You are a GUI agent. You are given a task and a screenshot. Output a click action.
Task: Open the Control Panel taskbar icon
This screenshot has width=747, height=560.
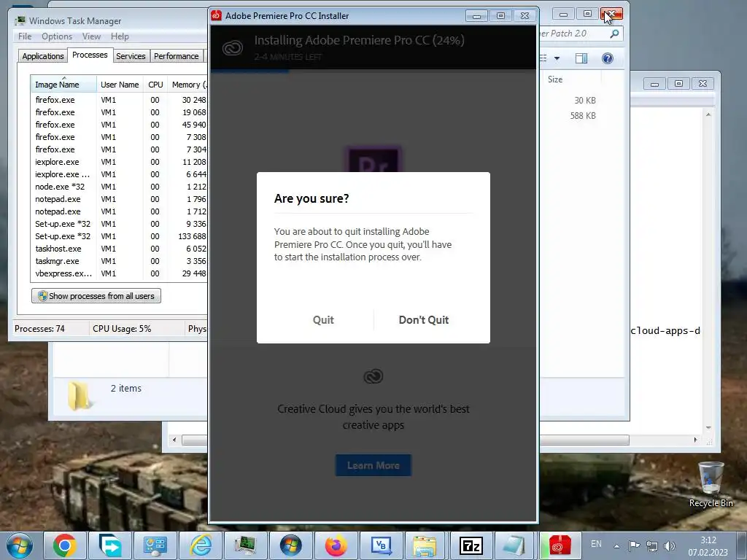[155, 545]
